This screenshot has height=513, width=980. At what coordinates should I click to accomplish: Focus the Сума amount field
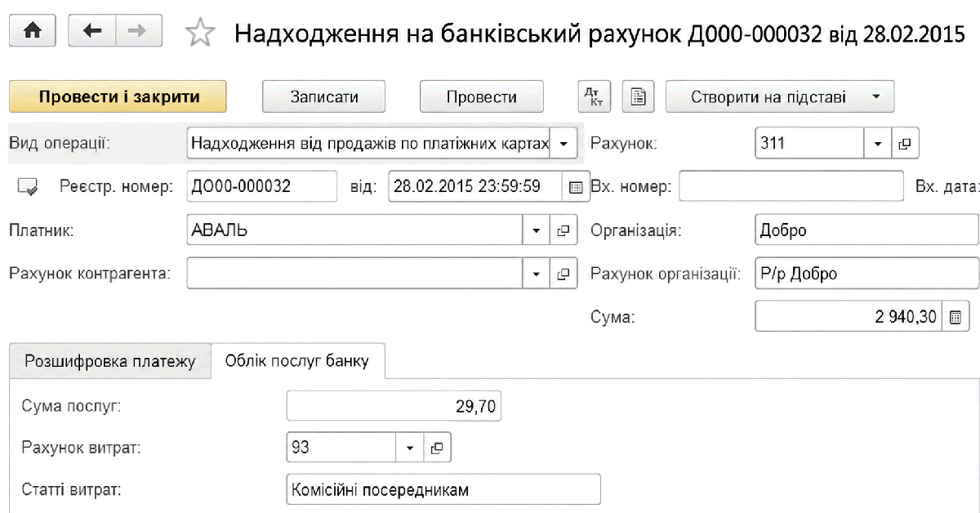point(849,316)
